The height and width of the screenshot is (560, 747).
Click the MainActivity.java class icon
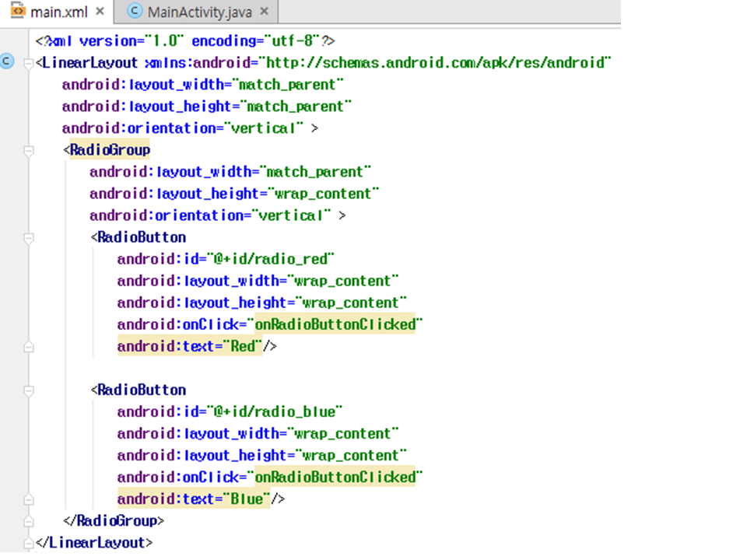pyautogui.click(x=135, y=12)
